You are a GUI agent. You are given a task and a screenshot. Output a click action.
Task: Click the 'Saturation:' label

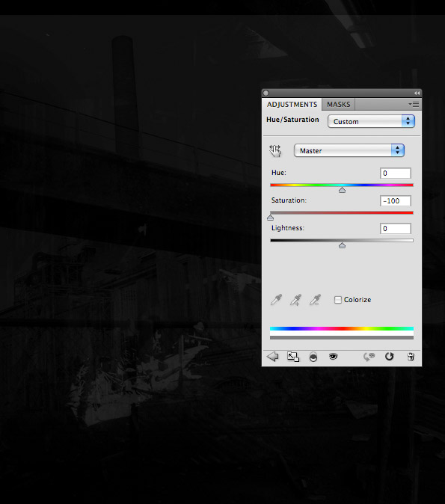pos(289,200)
